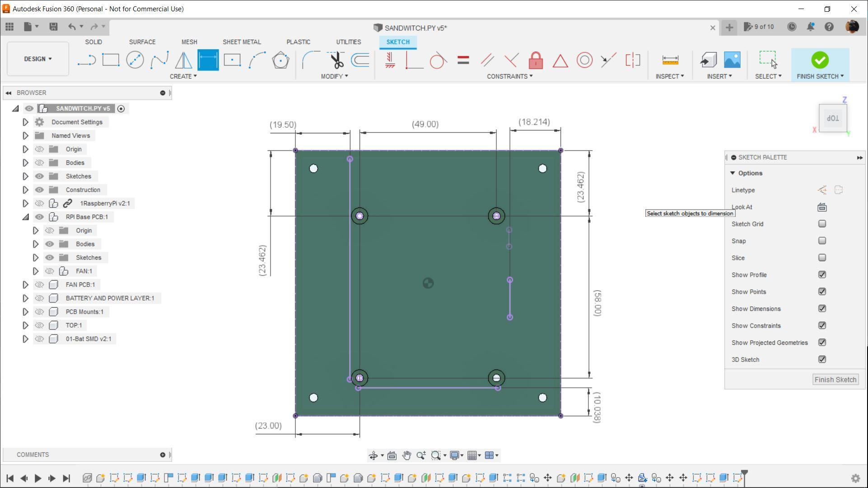Screen dimensions: 868x488
Task: Insert a canvas image
Action: pos(732,60)
